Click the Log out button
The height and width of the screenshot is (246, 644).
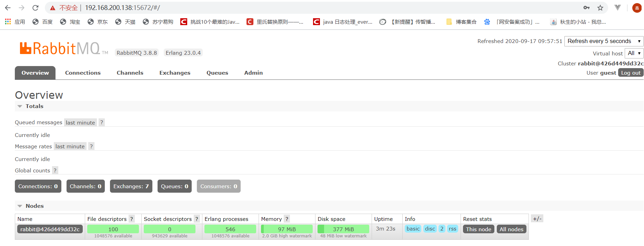tap(630, 73)
